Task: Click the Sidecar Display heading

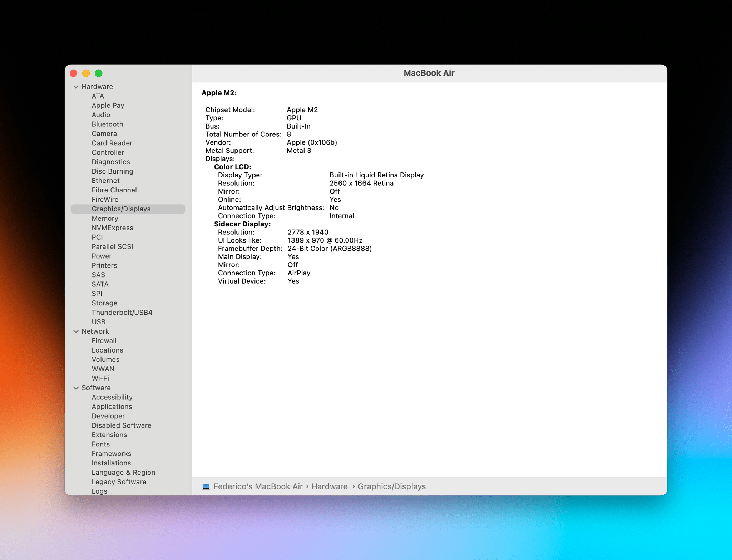Action: (x=242, y=224)
